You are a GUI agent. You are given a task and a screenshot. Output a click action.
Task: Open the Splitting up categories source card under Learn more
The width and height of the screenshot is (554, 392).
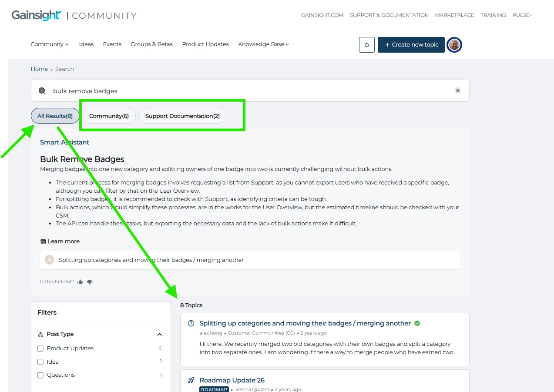[x=250, y=260]
